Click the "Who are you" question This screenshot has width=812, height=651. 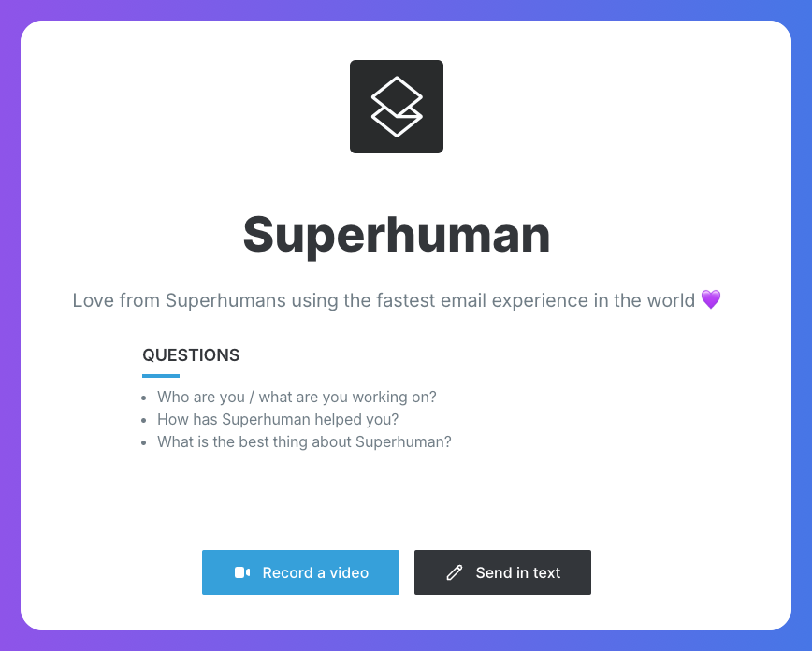[x=297, y=397]
